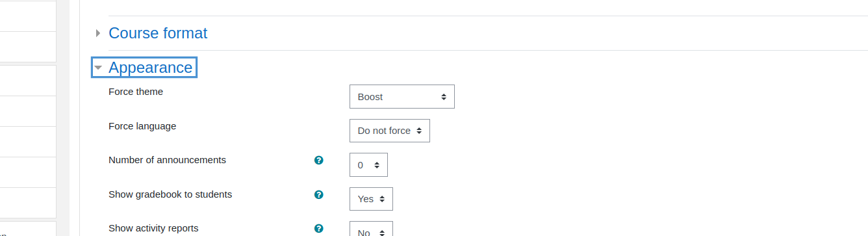Open the Force theme Boost dropdown

pos(402,96)
